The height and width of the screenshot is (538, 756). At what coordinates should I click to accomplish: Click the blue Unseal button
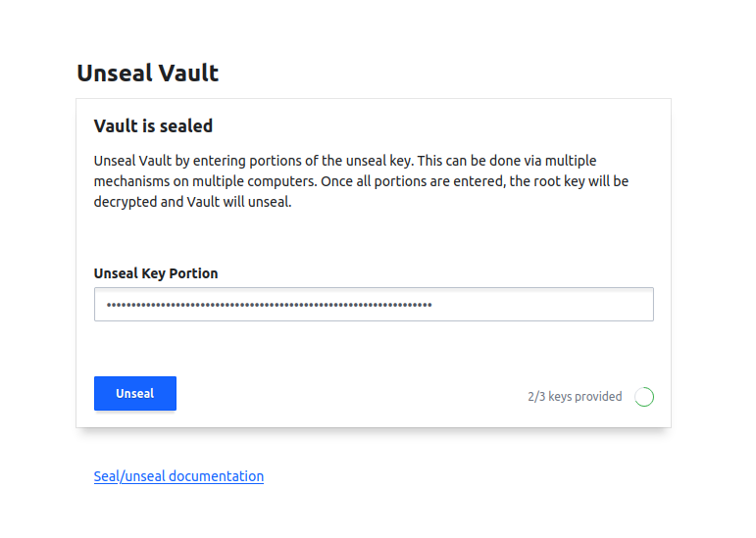coord(135,393)
